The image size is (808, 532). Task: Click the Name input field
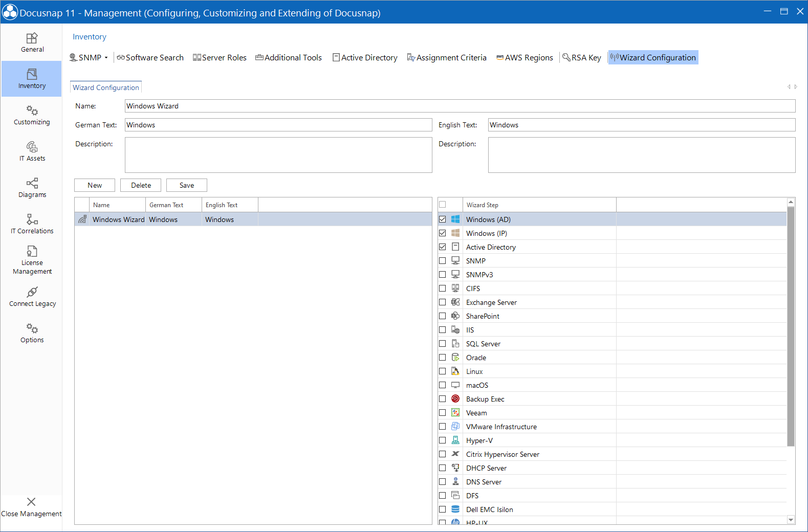coord(460,106)
